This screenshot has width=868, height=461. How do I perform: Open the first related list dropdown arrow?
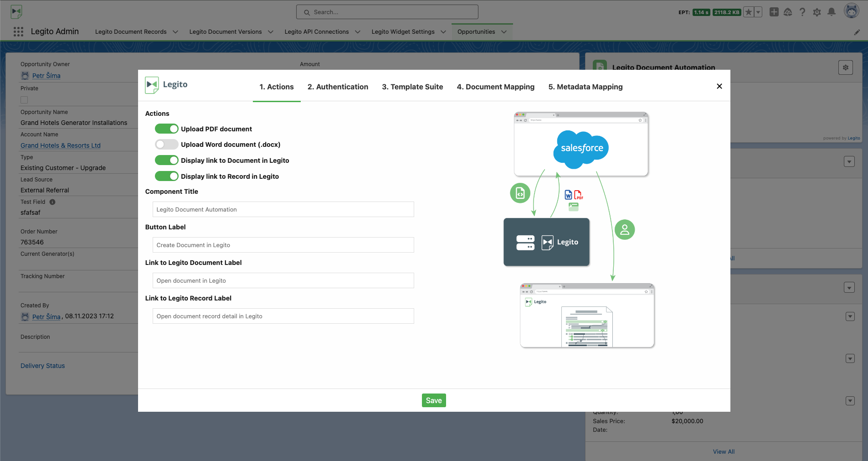849,161
